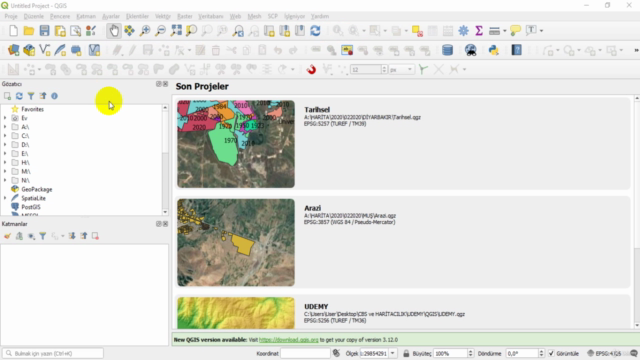
Task: Click the Zoom In magnifier tool
Action: (145, 31)
